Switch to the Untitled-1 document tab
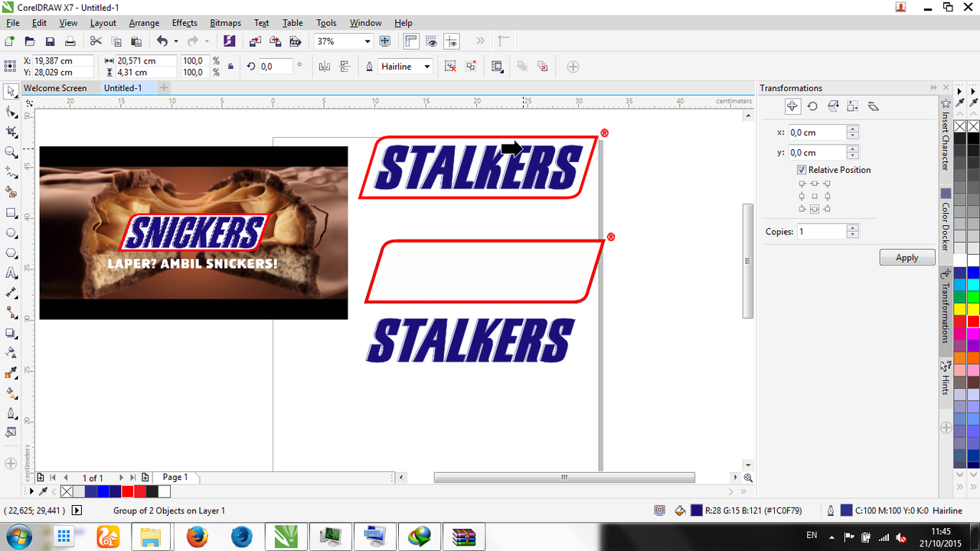 pyautogui.click(x=123, y=88)
